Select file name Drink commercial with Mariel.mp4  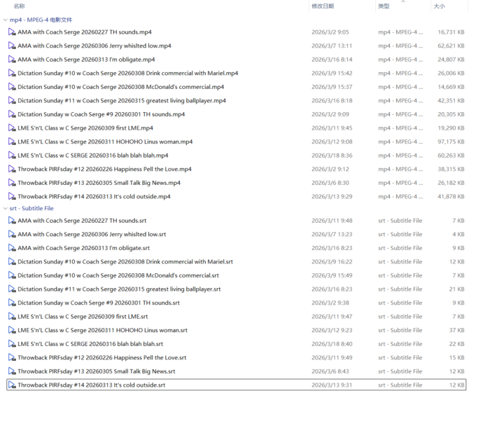(128, 73)
